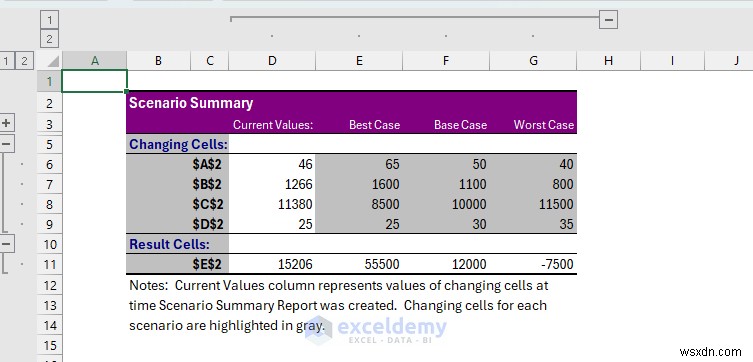Click result value 15206
Viewport: 753px width, 362px height.
272,265
